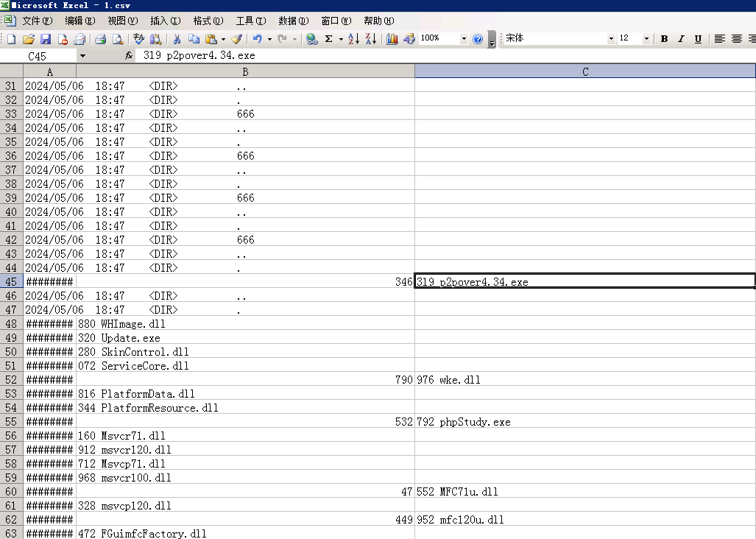Viewport: 756px width, 539px height.
Task: Sort ascending with the A-Z icon
Action: pos(353,39)
